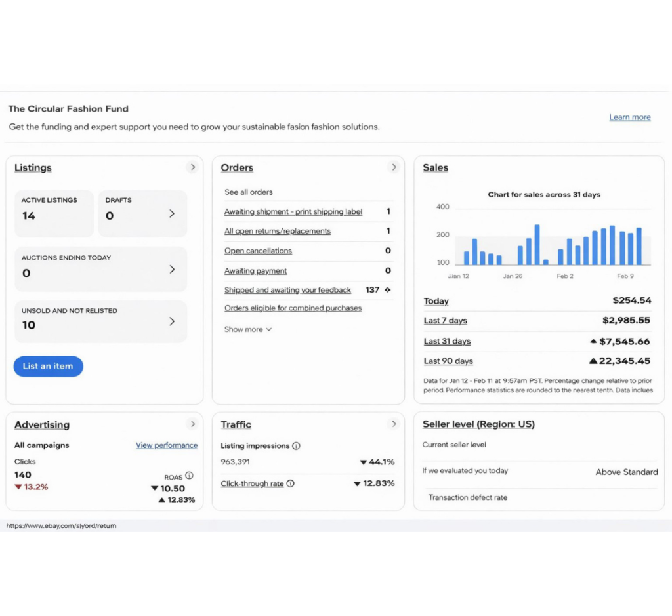Click the ROAS info icon
The width and height of the screenshot is (672, 616).
click(189, 476)
